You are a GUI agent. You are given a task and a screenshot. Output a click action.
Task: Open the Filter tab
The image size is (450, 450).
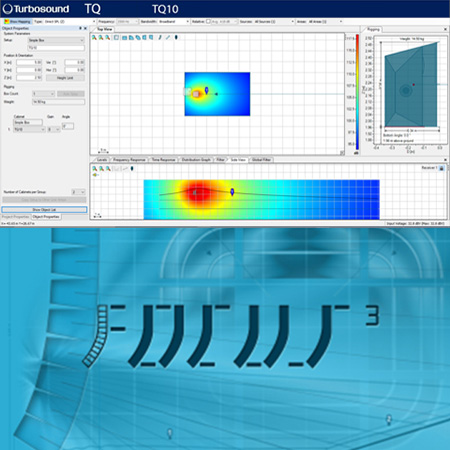[220, 160]
